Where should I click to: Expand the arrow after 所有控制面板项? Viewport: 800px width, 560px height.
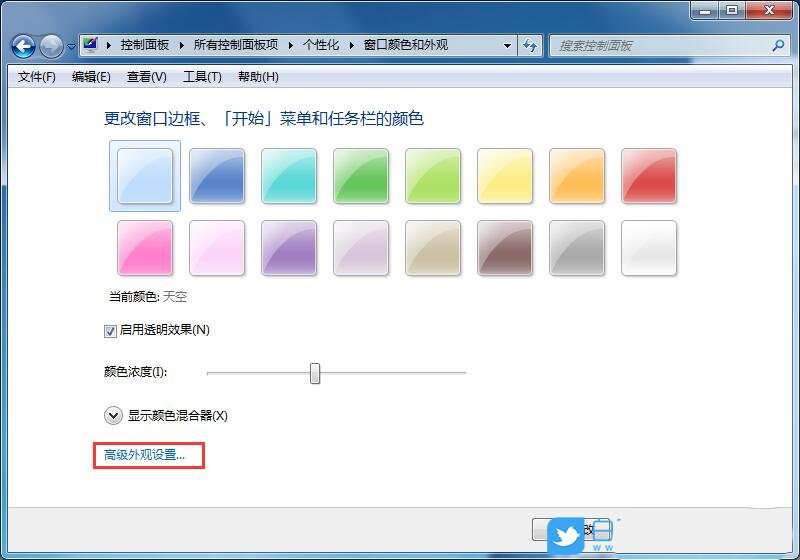tap(291, 45)
